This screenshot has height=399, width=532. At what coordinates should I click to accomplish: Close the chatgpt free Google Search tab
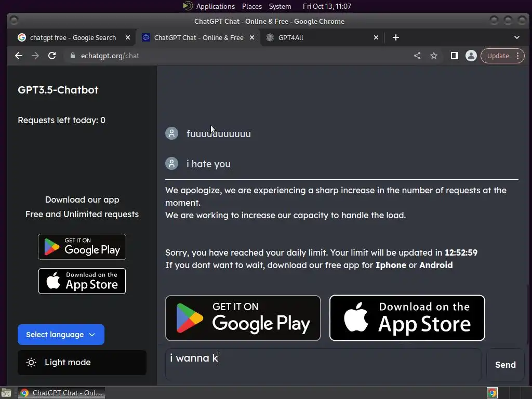[x=128, y=37]
